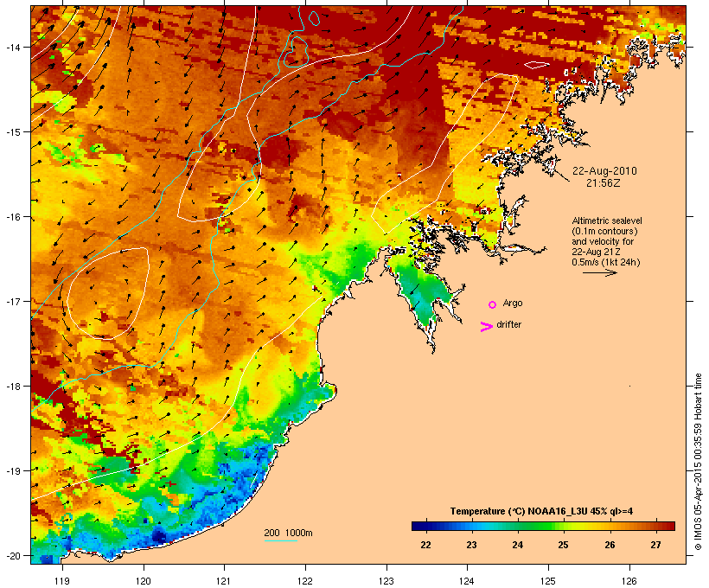The height and width of the screenshot is (588, 709).
Task: Click the latitude label -20
Action: coord(12,555)
